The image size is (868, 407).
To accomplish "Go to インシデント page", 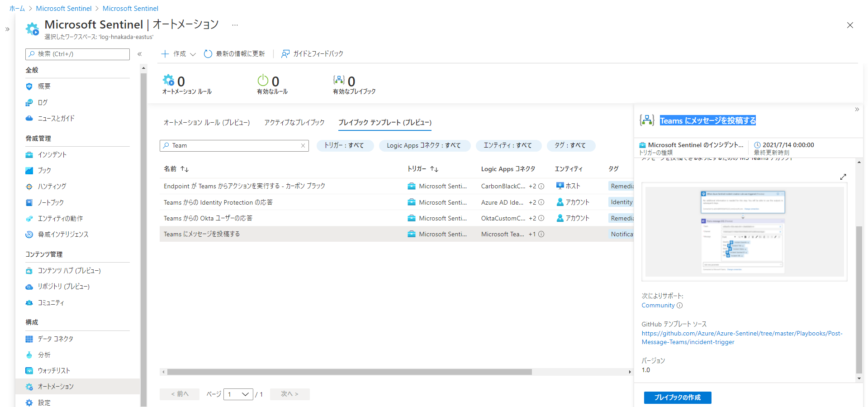I will pos(52,155).
